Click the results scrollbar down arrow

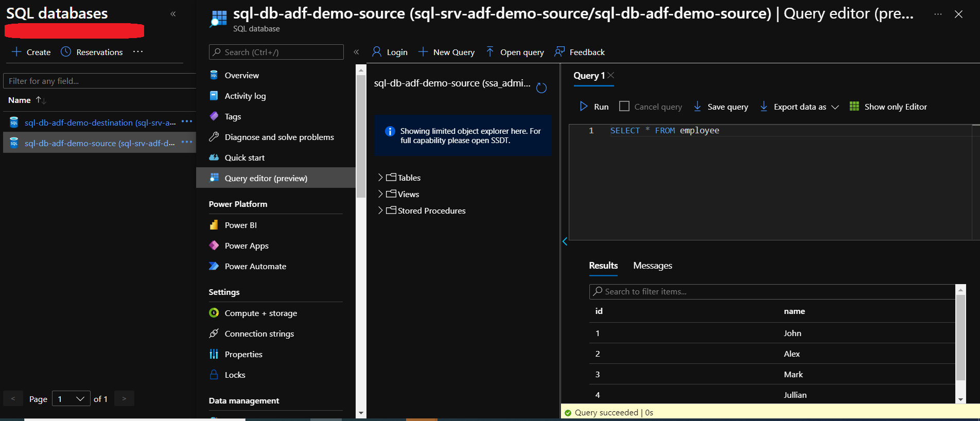[960, 399]
